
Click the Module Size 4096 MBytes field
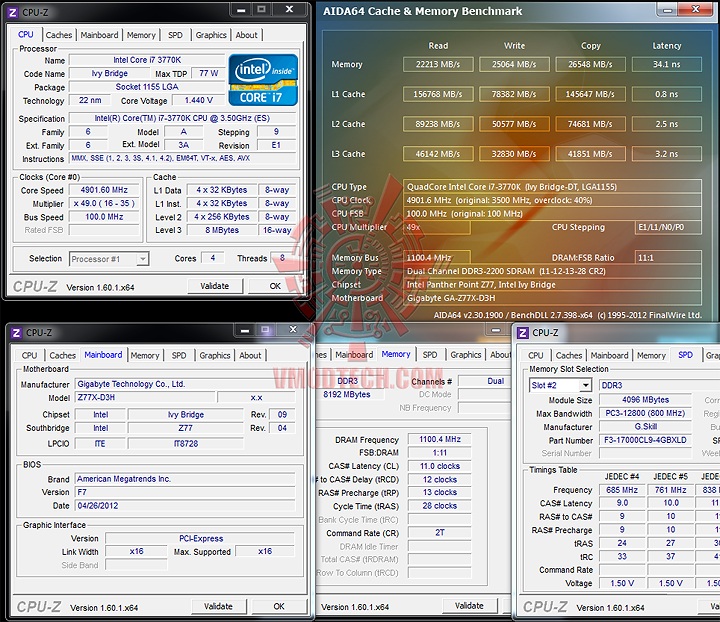[645, 400]
